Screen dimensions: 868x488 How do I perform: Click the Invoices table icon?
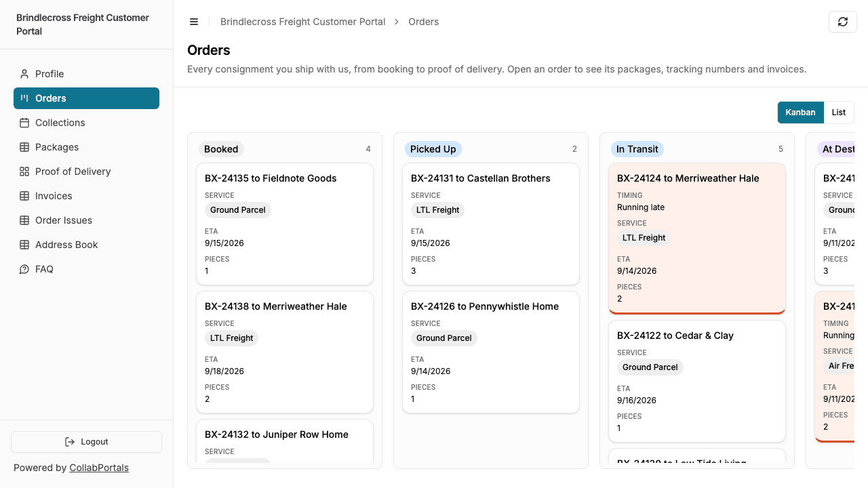[x=24, y=196]
